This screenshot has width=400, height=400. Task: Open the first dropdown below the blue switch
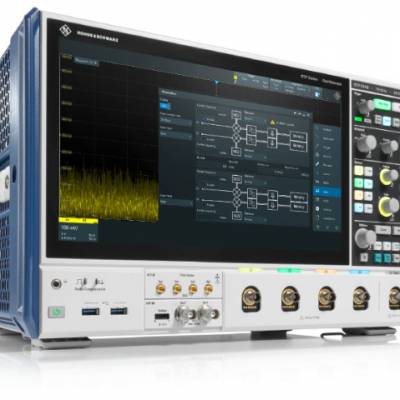point(176,121)
